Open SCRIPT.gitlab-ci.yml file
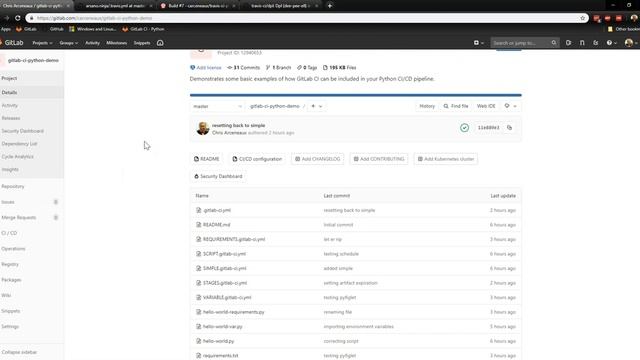The height and width of the screenshot is (360, 640). click(x=224, y=254)
